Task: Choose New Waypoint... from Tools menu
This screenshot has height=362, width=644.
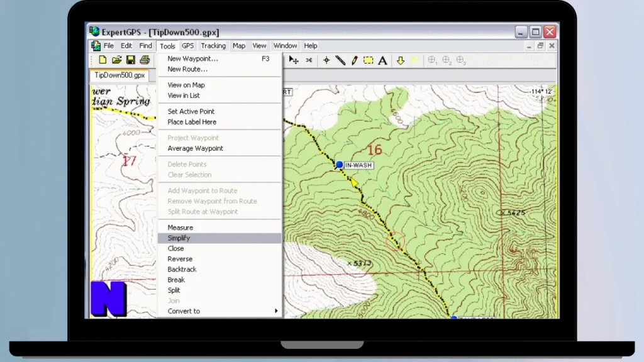Action: [x=219, y=58]
